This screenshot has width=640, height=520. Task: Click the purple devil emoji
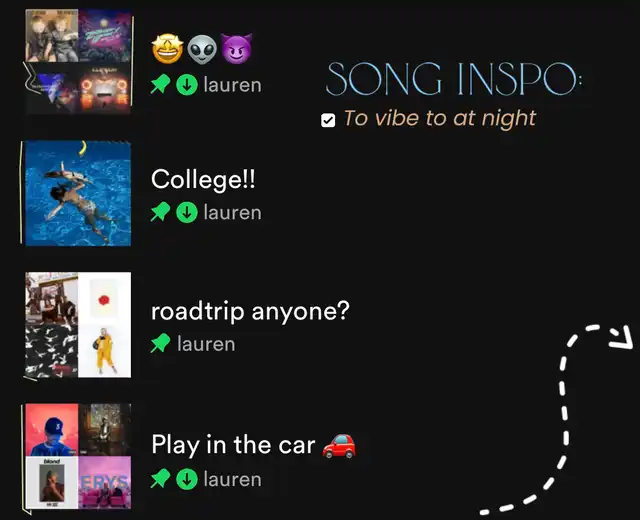(236, 49)
